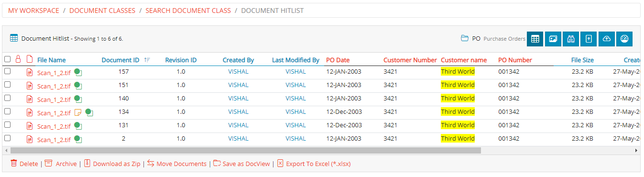Click the green status icon for document 2

click(78, 139)
